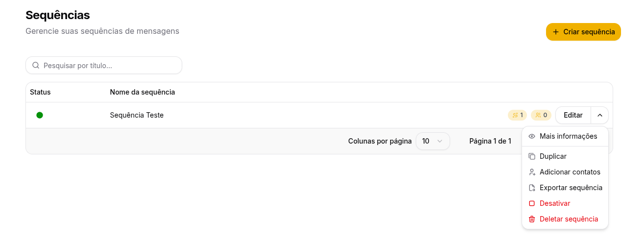Click the yellow contacts count badge
The image size is (644, 246).
pos(541,115)
